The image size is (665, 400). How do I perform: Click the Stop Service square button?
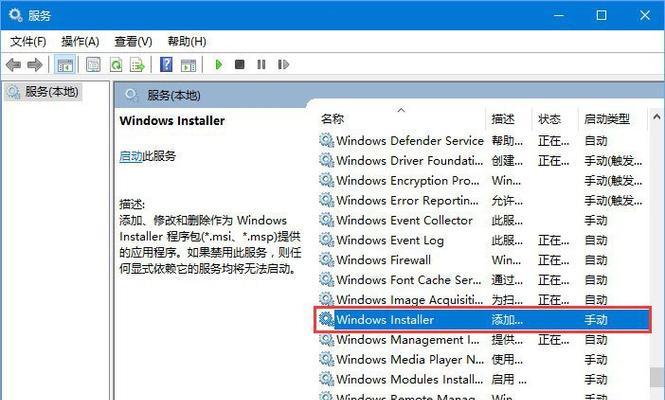tap(240, 64)
